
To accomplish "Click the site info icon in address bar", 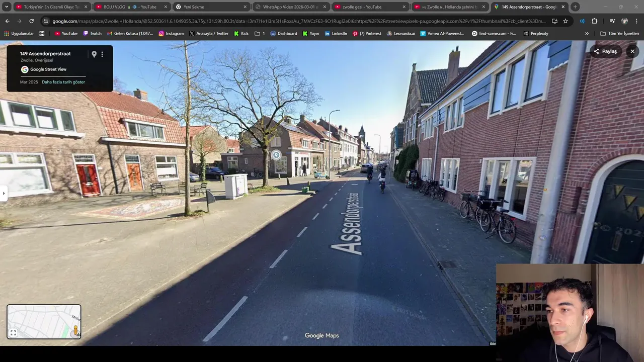I will pyautogui.click(x=46, y=21).
